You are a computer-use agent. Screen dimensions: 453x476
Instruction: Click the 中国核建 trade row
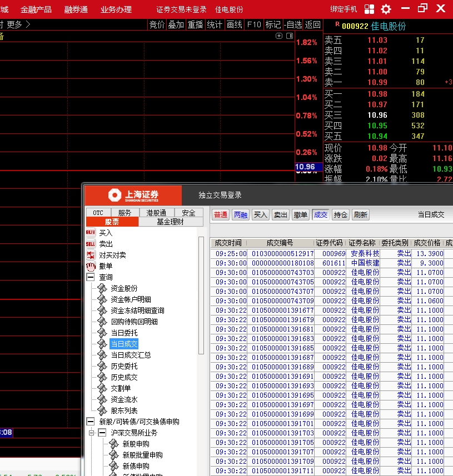[x=331, y=263]
